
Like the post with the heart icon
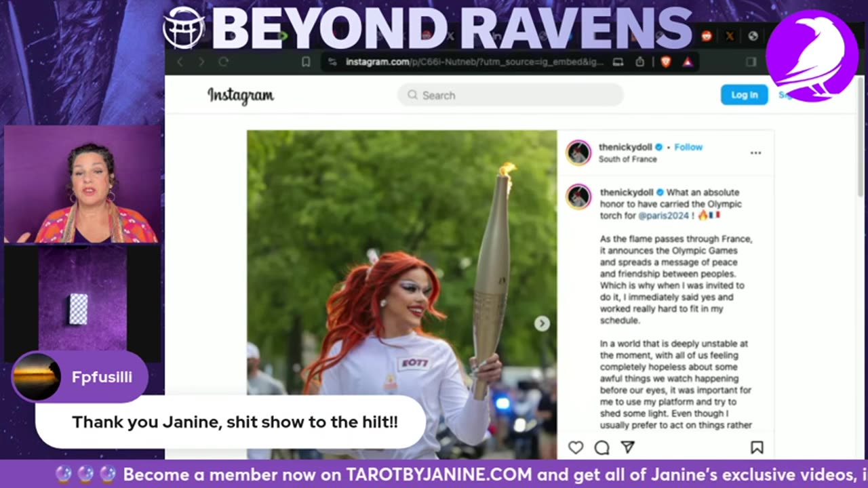(576, 447)
